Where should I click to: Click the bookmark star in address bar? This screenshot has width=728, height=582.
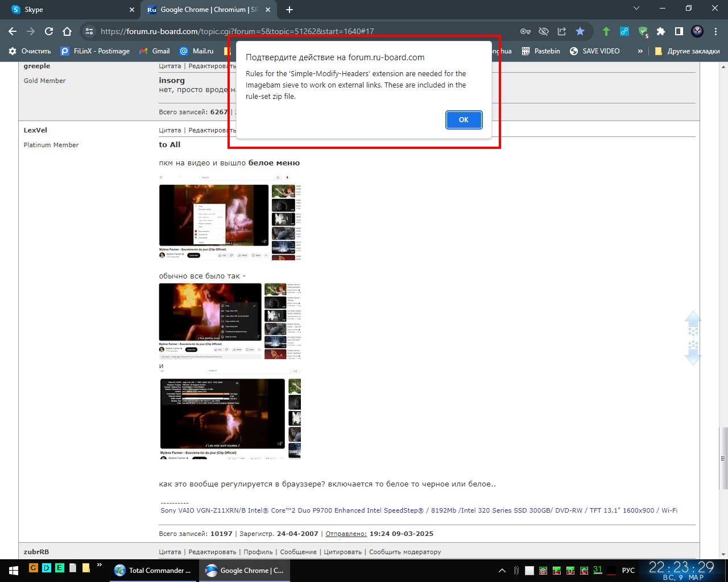click(580, 31)
